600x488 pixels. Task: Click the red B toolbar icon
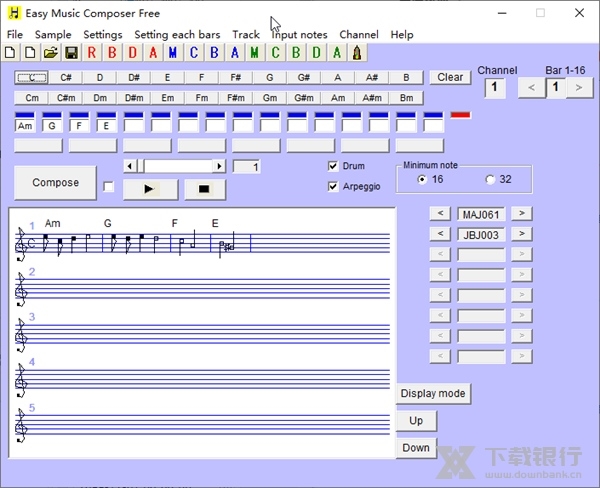coord(112,52)
